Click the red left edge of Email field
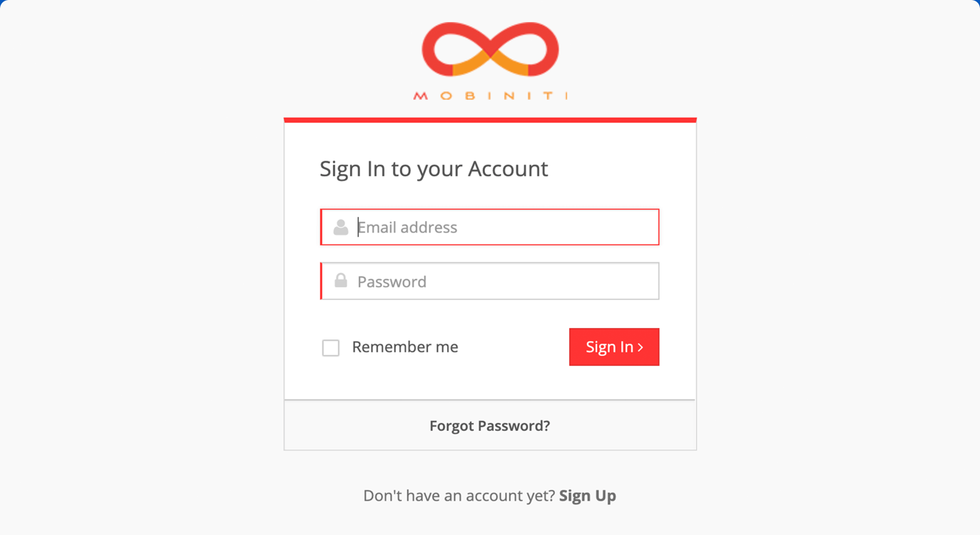980x535 pixels. pyautogui.click(x=321, y=227)
